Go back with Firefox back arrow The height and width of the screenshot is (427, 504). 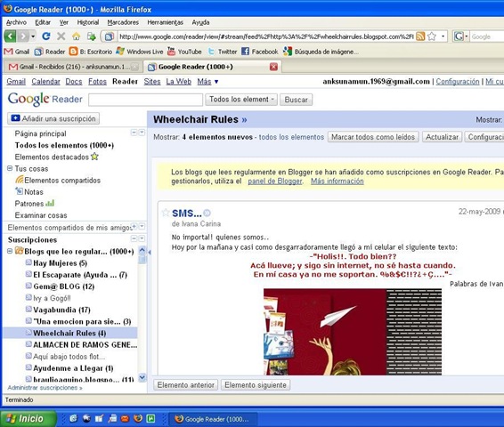pyautogui.click(x=10, y=36)
